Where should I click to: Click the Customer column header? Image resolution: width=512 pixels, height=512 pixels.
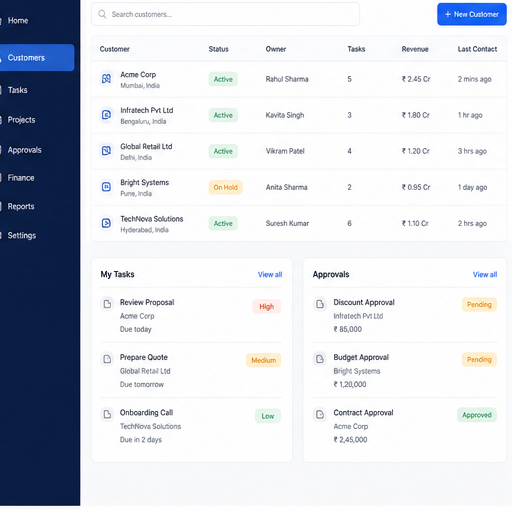point(114,49)
